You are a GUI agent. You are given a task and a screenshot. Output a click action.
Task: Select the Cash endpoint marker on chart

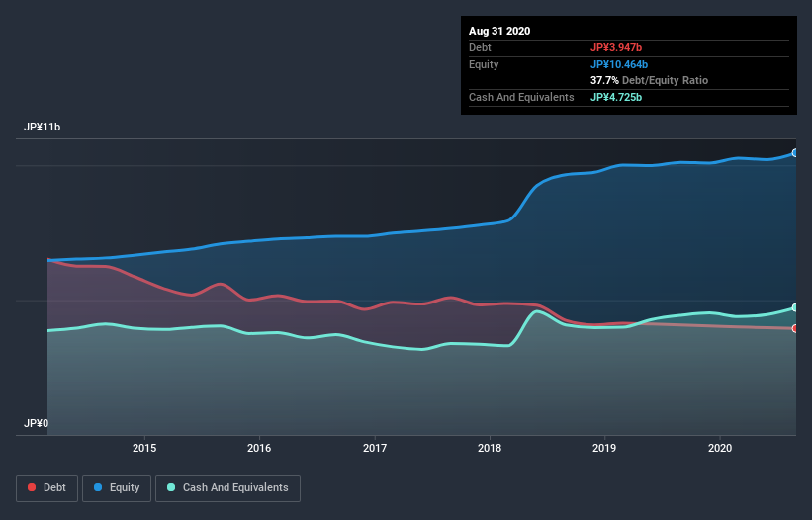pyautogui.click(x=795, y=307)
